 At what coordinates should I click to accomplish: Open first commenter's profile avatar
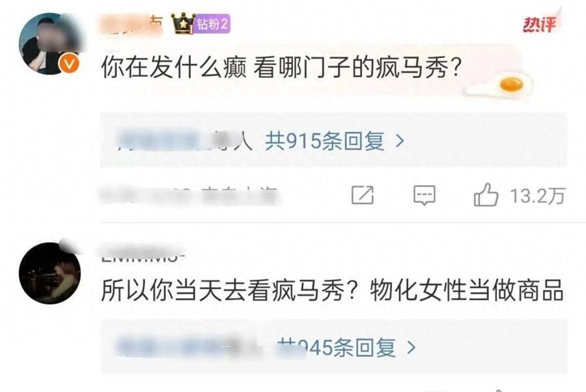(x=50, y=44)
